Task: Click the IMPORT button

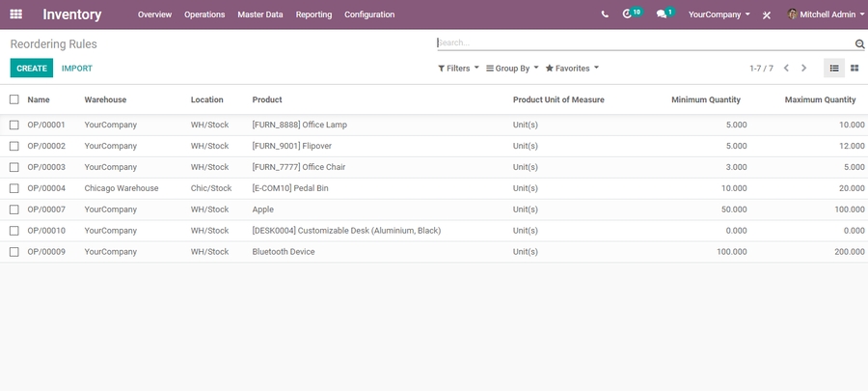Action: [x=77, y=69]
